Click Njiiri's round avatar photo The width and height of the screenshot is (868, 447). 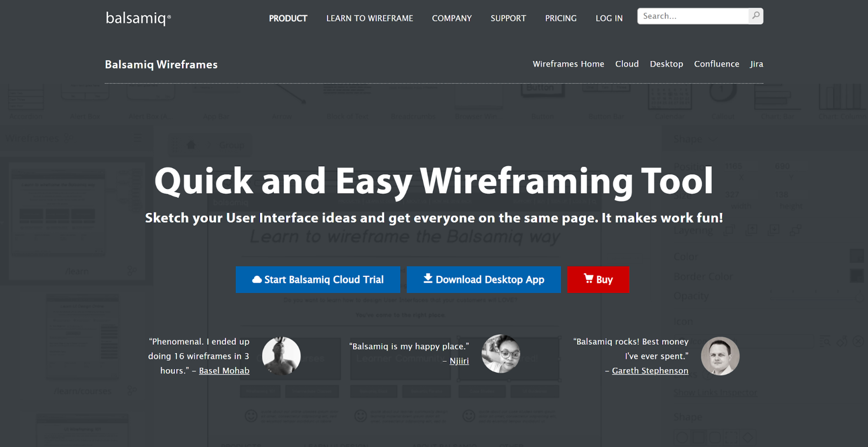[x=501, y=354]
